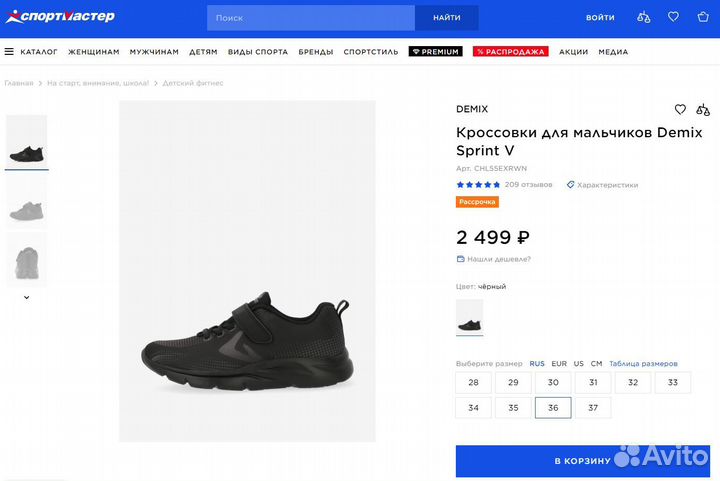
Task: Open the Каталог hamburger menu
Action: point(31,52)
